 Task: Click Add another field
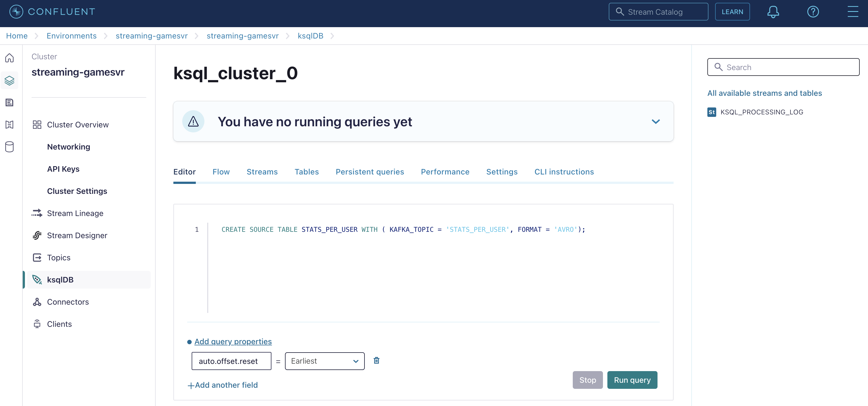coord(222,385)
